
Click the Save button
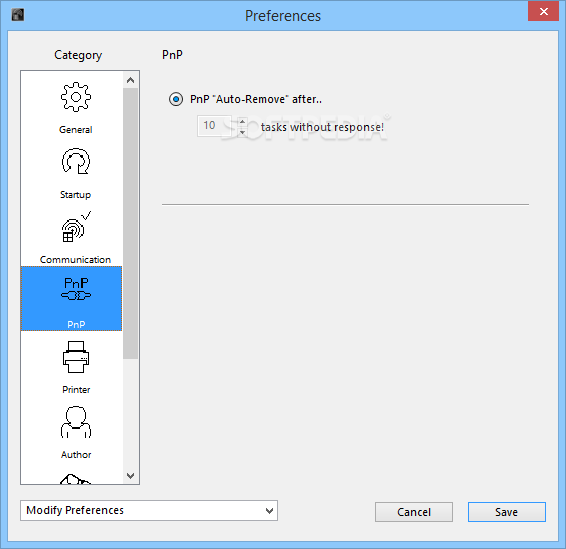pos(507,512)
